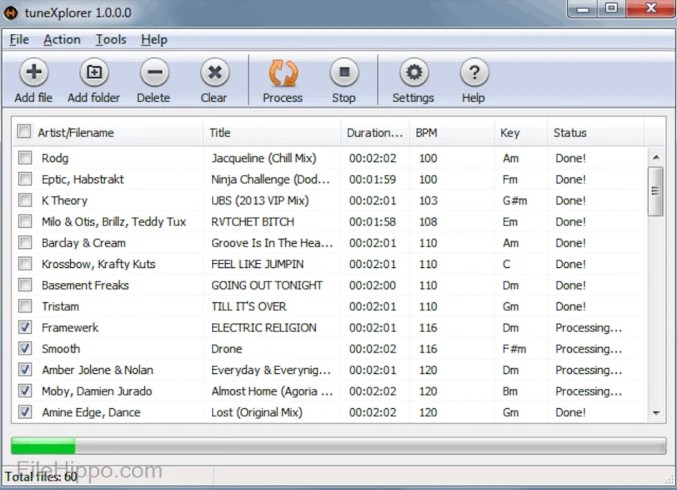The height and width of the screenshot is (490, 677).
Task: Uncheck the Amine Edge, Dance checkbox
Action: coord(25,411)
